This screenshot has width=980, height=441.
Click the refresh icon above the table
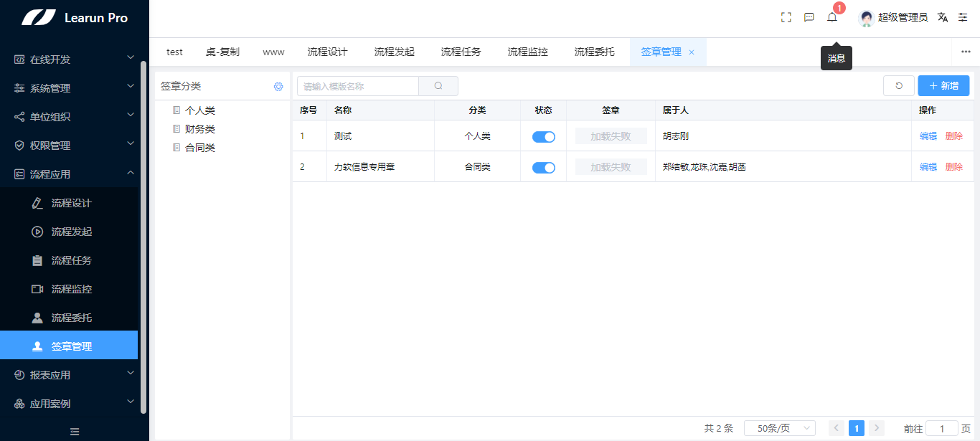tap(899, 85)
